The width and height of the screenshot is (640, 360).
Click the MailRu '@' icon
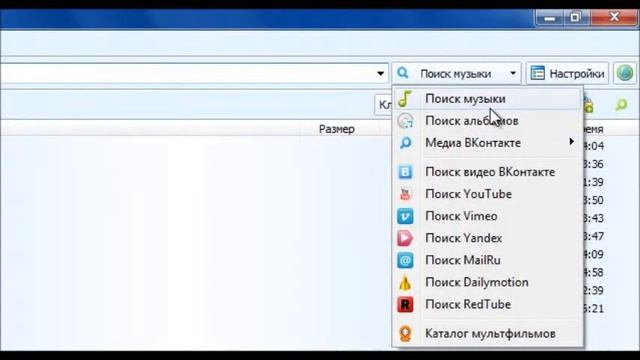[405, 260]
